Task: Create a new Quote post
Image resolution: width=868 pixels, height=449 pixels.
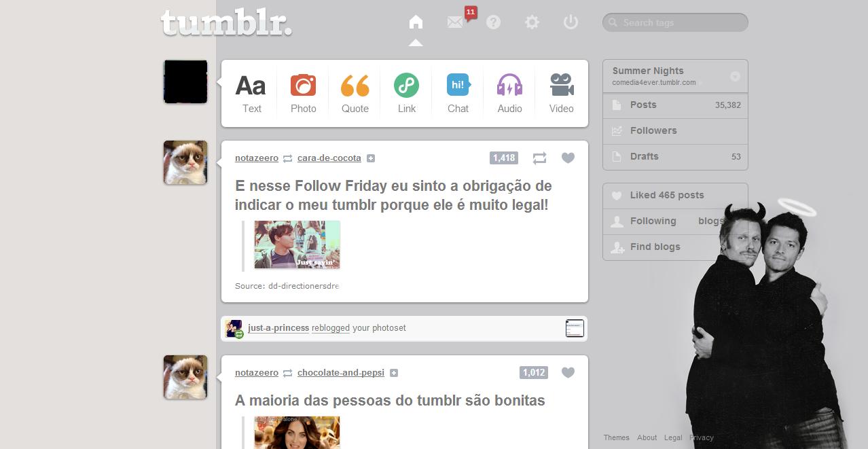Action: point(355,94)
